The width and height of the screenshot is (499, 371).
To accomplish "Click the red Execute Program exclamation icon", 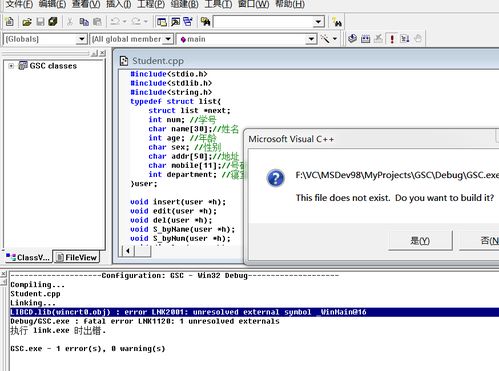I will [392, 39].
